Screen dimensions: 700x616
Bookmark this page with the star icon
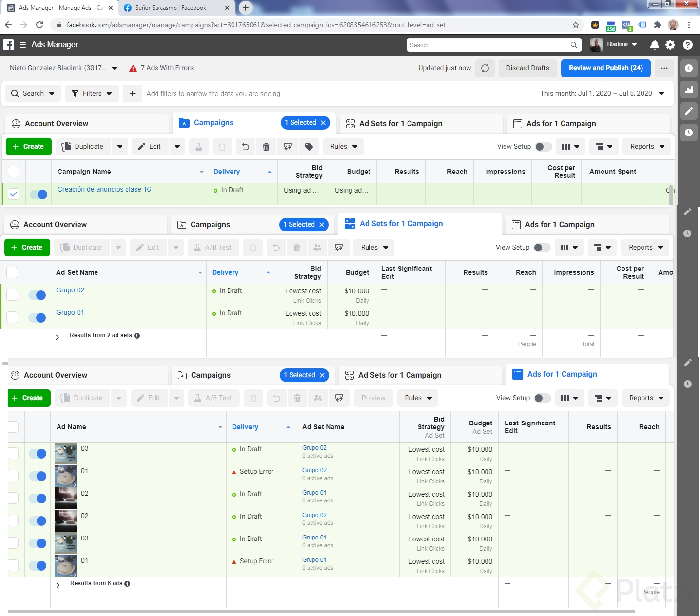pos(576,25)
